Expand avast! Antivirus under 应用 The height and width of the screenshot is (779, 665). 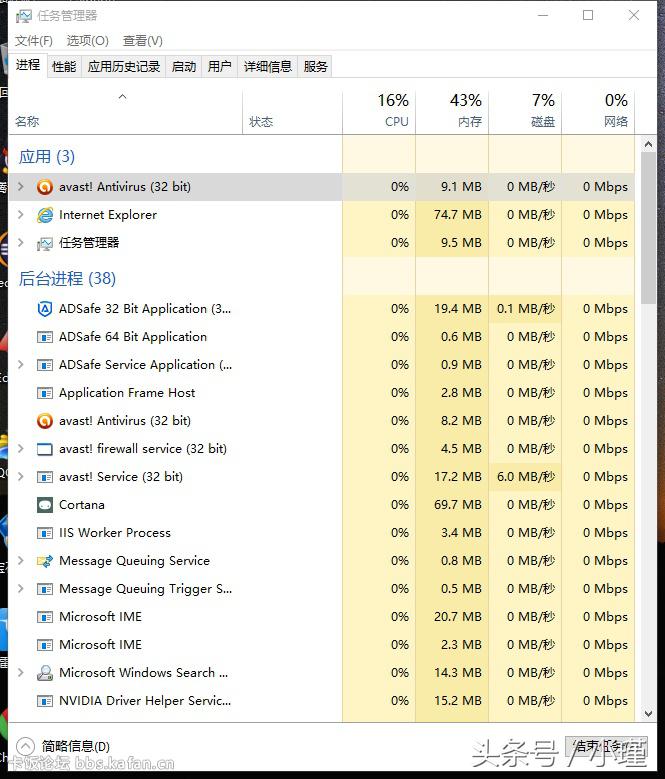tap(21, 187)
